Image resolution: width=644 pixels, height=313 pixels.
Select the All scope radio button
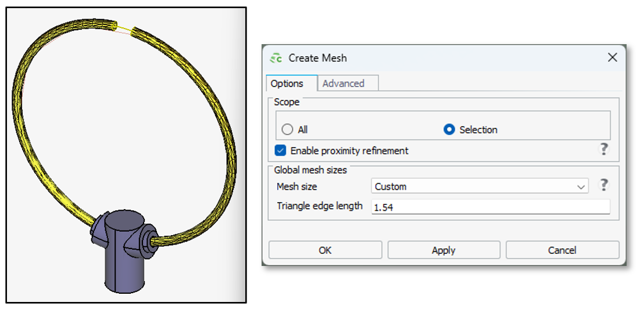coord(287,129)
